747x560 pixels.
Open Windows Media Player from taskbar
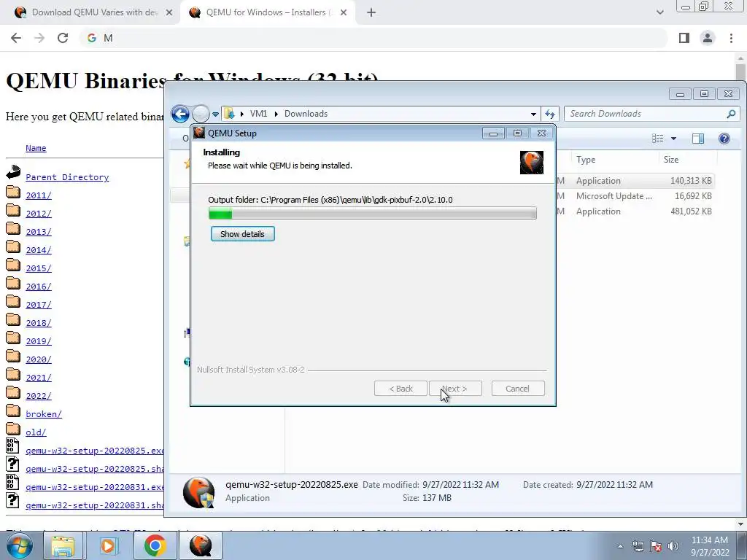click(108, 545)
